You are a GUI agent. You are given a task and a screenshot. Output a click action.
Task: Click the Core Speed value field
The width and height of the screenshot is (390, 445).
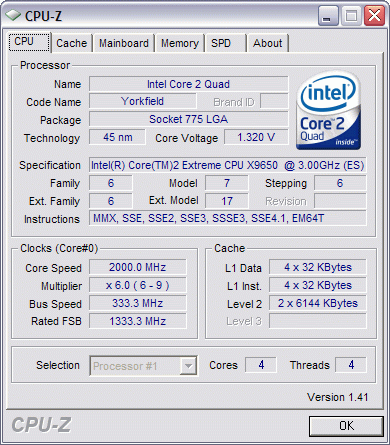(x=138, y=267)
